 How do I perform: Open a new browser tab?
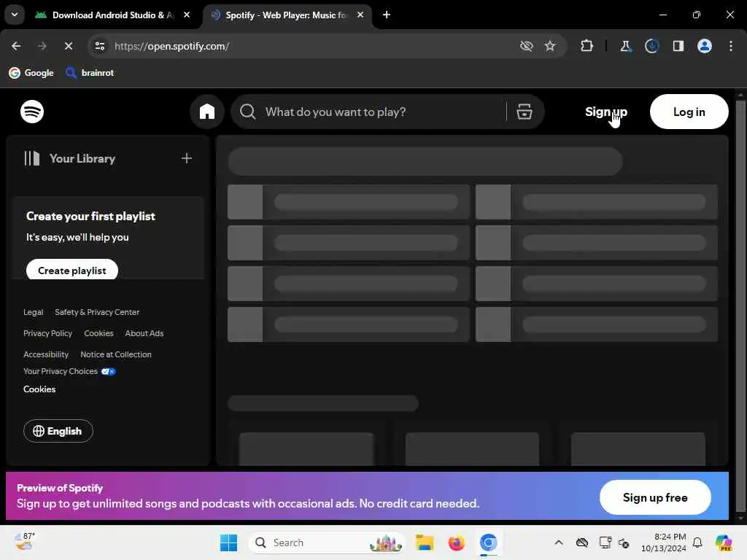coord(387,15)
